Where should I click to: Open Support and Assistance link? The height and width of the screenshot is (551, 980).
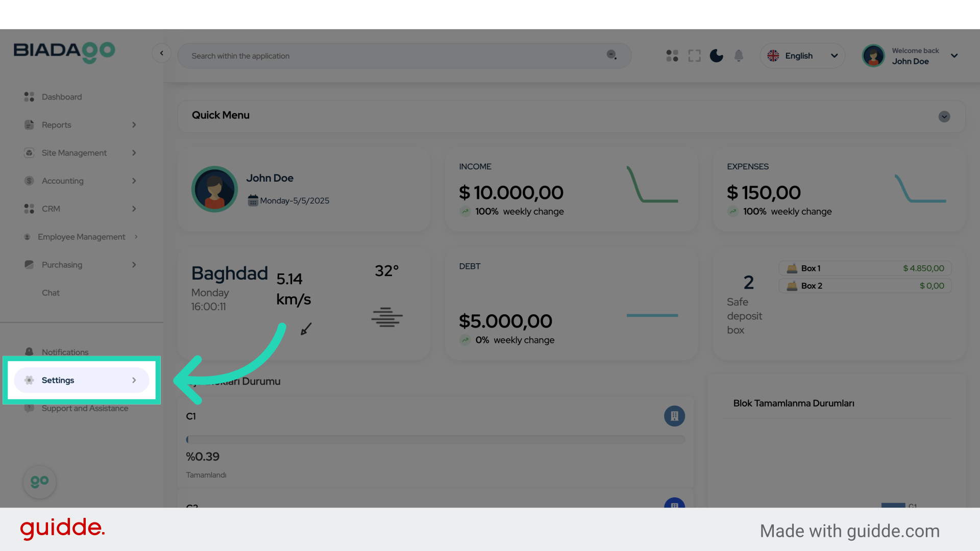pos(85,408)
